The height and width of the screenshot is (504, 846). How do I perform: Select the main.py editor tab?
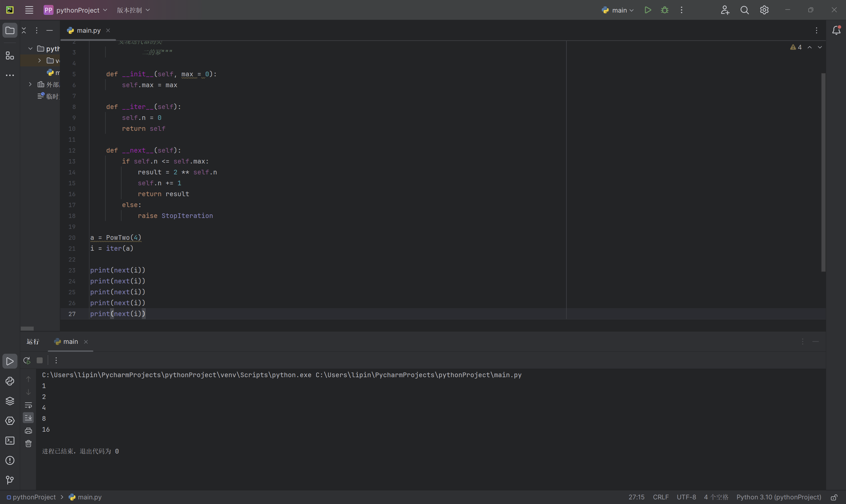[x=88, y=30]
